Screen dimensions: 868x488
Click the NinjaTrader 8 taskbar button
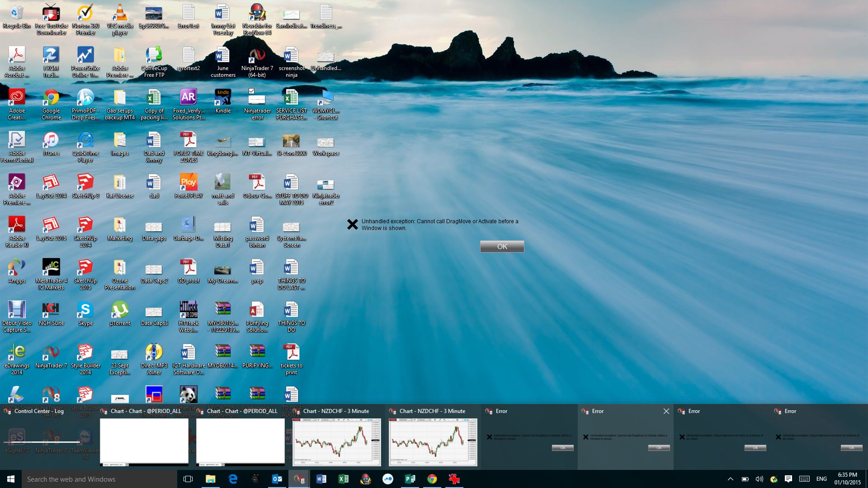(299, 479)
